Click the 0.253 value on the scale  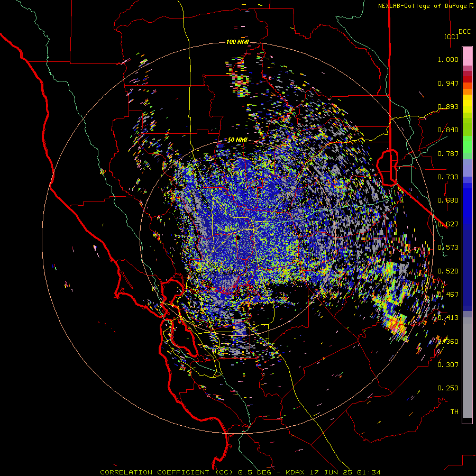448,388
